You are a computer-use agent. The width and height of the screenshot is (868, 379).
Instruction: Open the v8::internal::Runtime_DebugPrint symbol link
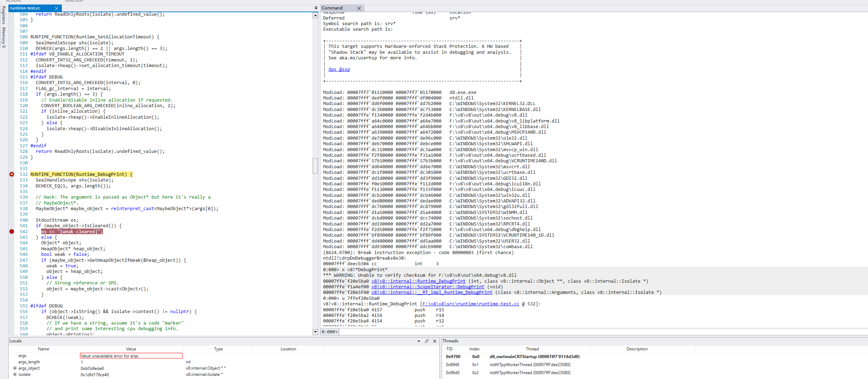point(418,281)
